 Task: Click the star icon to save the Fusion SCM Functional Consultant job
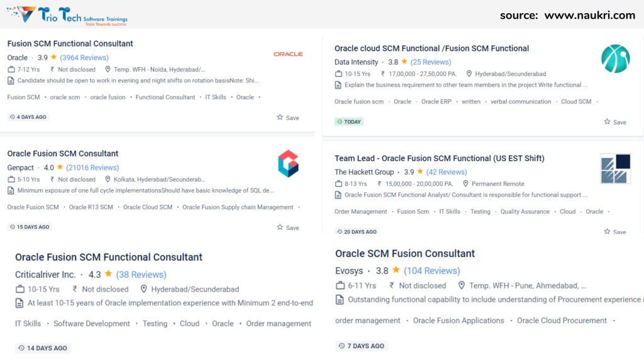click(x=280, y=118)
